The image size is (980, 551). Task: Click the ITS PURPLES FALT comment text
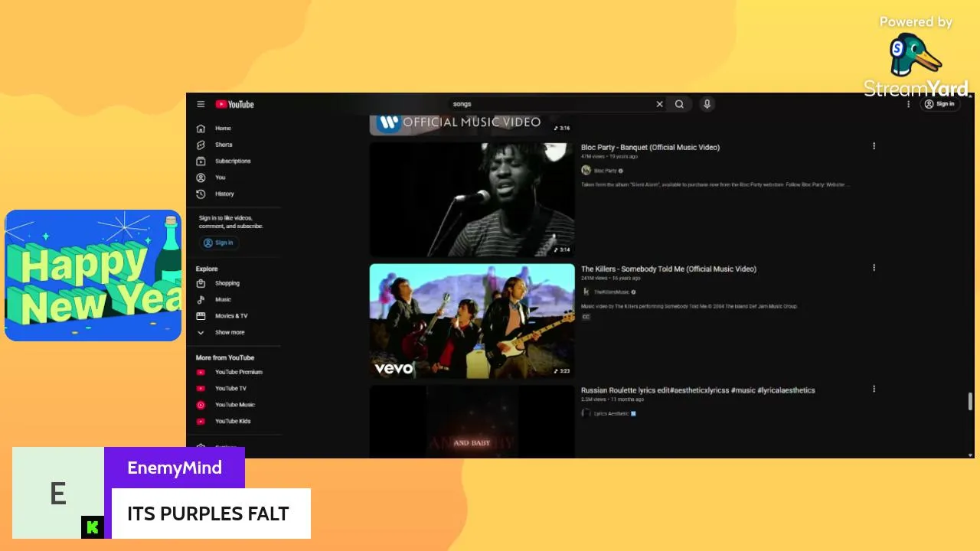pyautogui.click(x=207, y=514)
